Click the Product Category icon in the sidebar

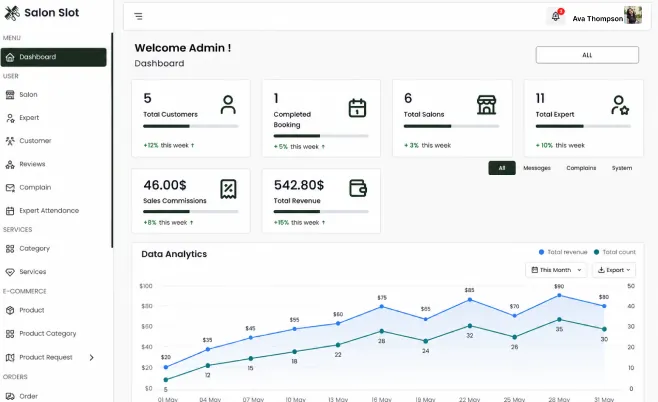[10, 334]
